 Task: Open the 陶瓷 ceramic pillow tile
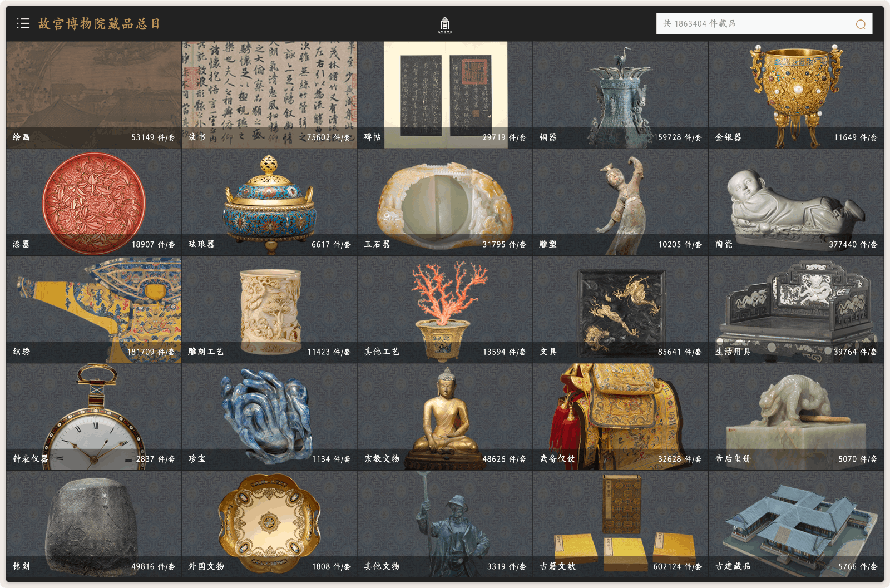coord(796,202)
